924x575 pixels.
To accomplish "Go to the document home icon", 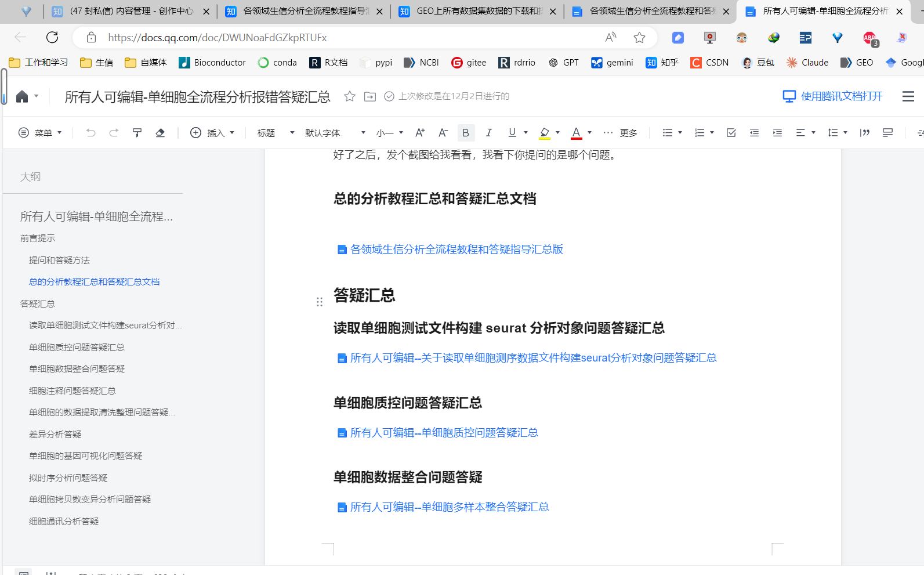I will coord(22,96).
